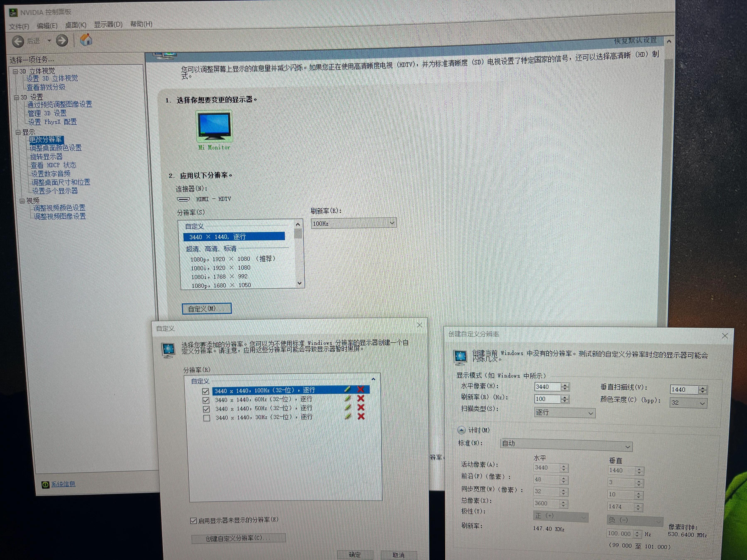
Task: Click the 水平像素 3440 input field
Action: coord(547,387)
